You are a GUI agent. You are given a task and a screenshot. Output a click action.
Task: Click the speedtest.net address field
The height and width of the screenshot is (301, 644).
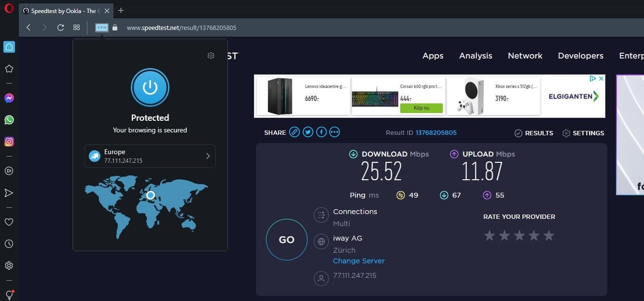pos(182,28)
